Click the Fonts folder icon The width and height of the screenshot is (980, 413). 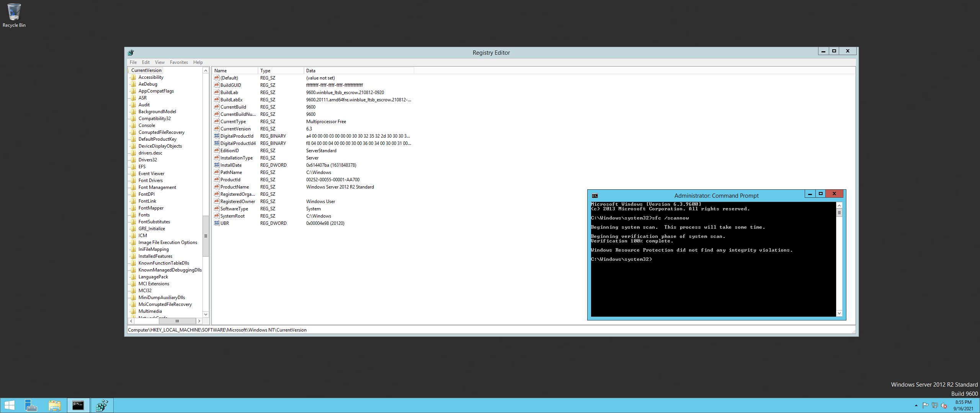coord(134,215)
